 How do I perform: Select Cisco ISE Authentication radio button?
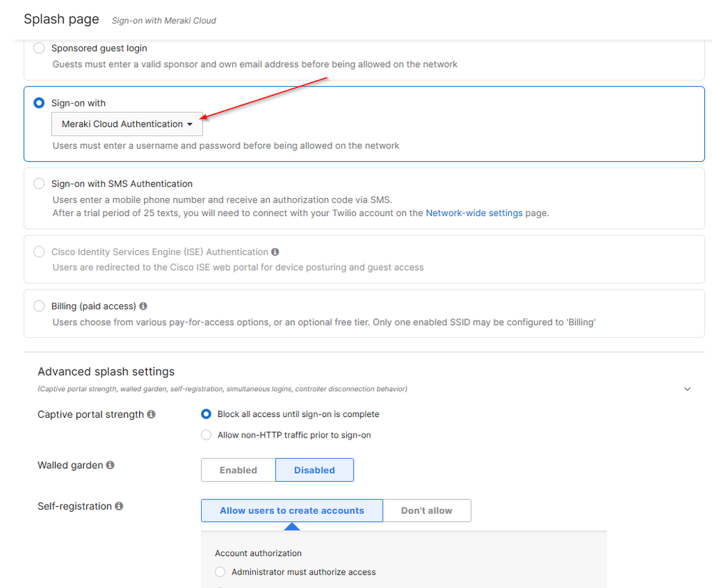(39, 252)
